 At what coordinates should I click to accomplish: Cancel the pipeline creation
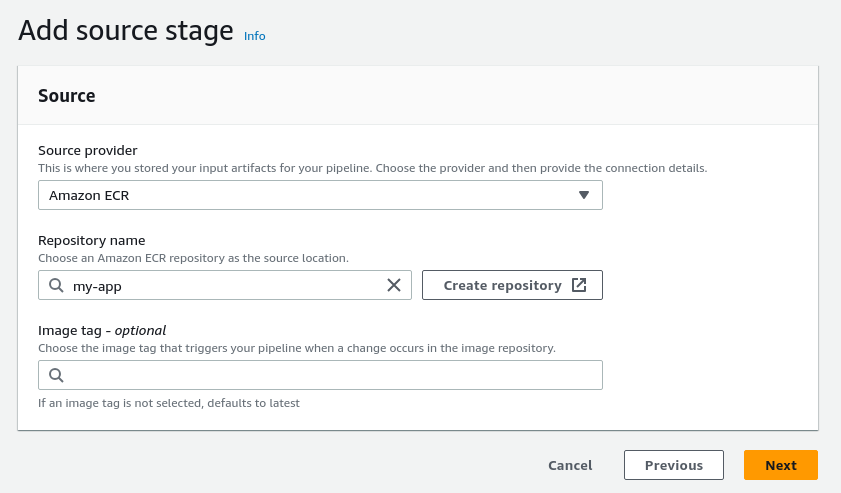coord(570,465)
